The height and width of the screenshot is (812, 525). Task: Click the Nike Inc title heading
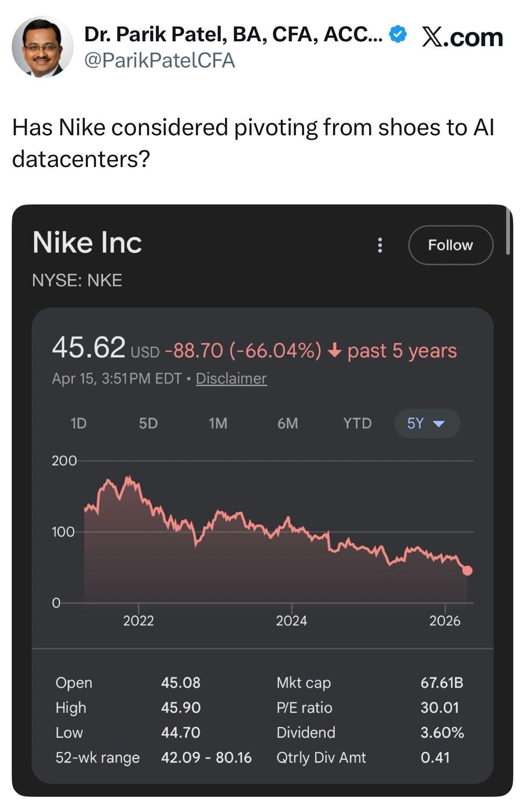[87, 242]
